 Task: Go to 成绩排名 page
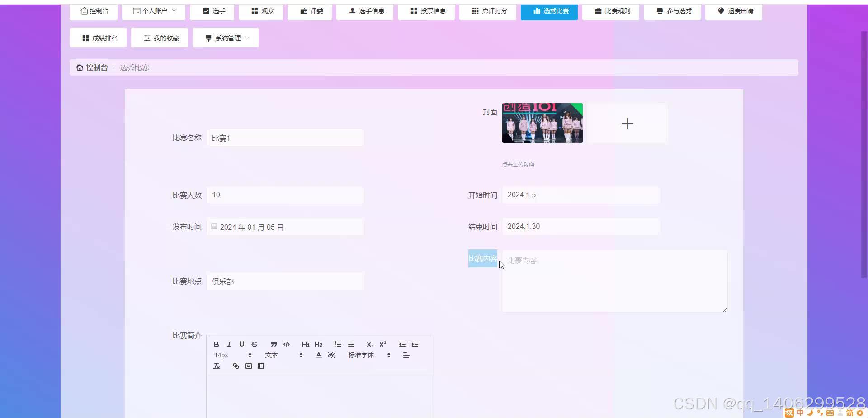click(x=98, y=38)
